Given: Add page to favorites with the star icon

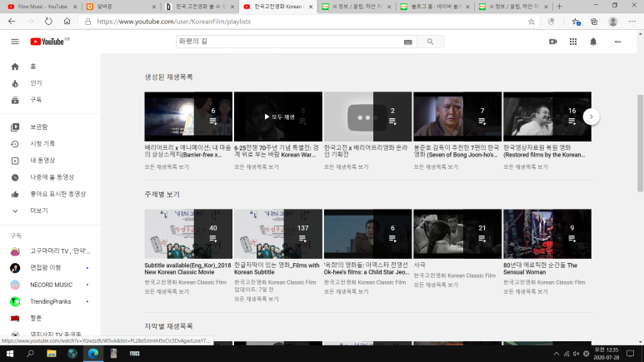Looking at the screenshot, I should click(x=531, y=22).
